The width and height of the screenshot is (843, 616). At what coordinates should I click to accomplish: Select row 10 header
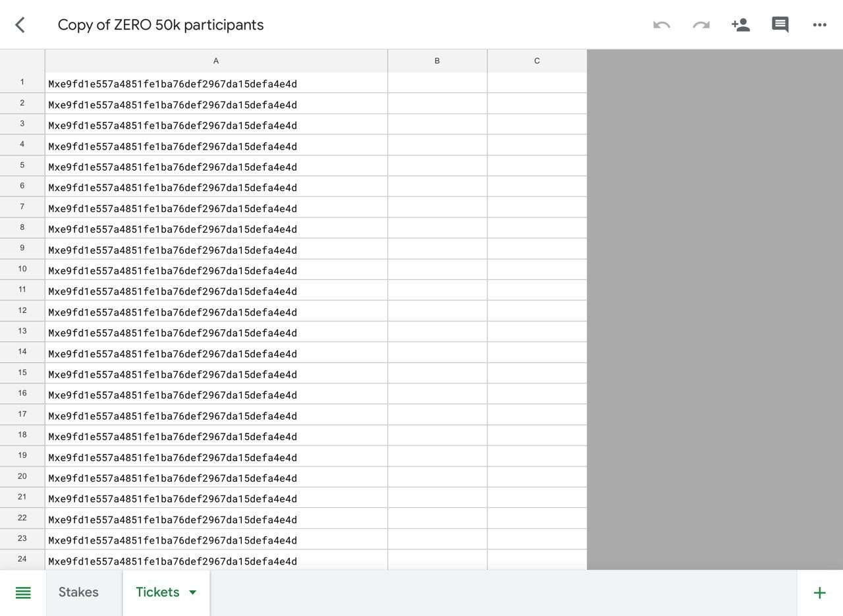[22, 269]
